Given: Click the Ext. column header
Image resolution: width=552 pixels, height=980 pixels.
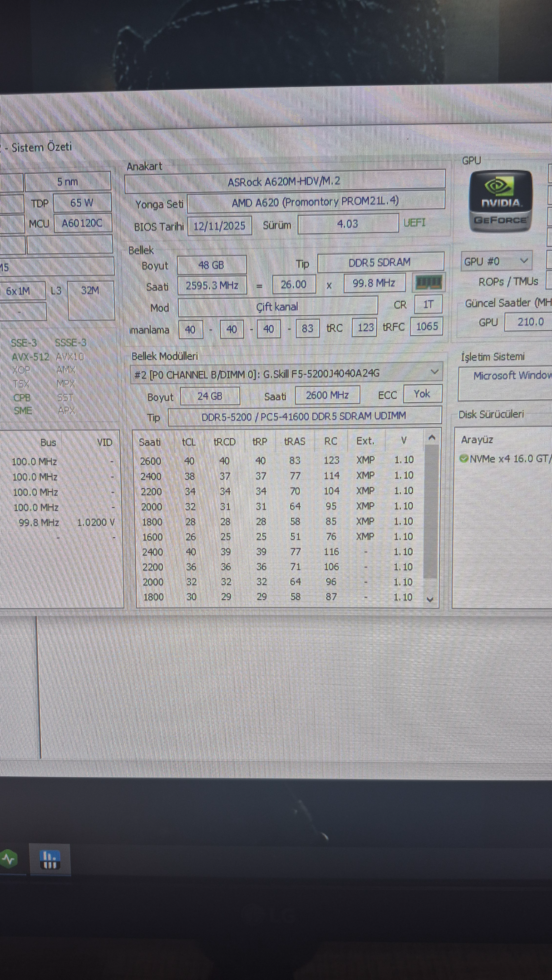Looking at the screenshot, I should tap(365, 441).
